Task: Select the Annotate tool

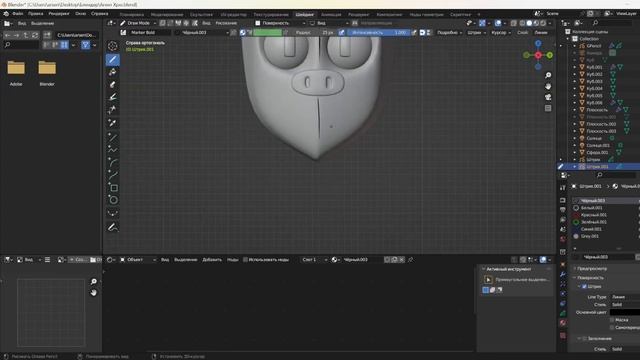Action: click(113, 227)
